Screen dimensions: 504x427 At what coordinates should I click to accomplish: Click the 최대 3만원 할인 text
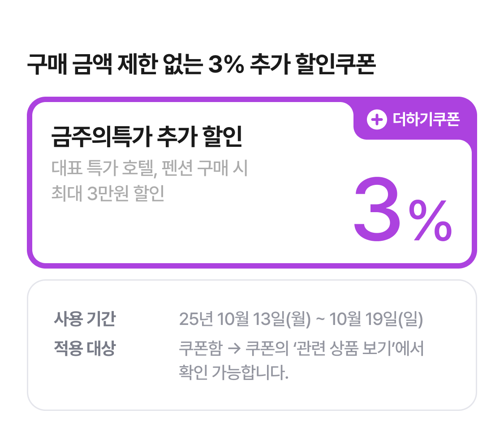[x=108, y=193]
